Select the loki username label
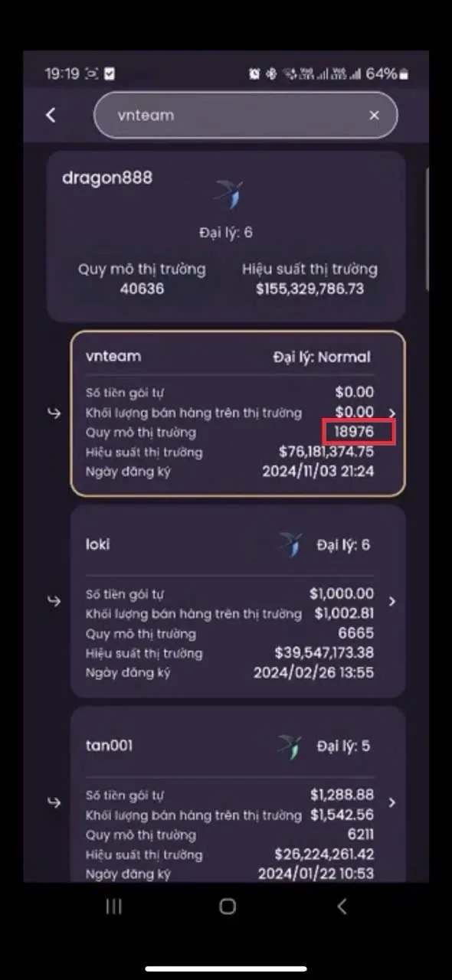This screenshot has height=980, width=452. point(98,544)
